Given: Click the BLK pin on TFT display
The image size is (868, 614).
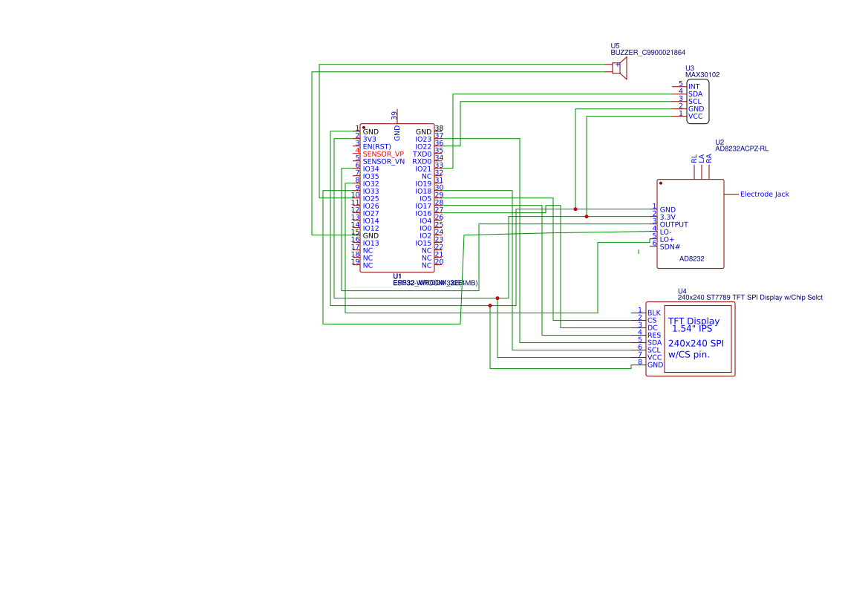Looking at the screenshot, I should pyautogui.click(x=653, y=313).
